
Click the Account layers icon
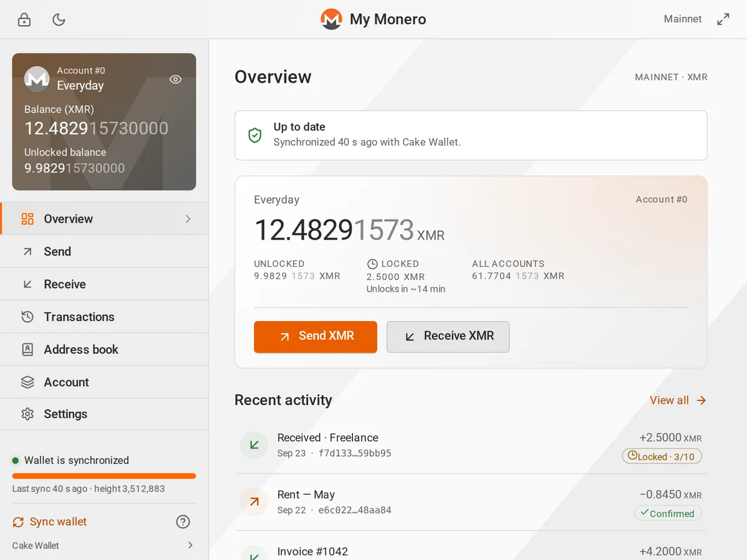tap(27, 382)
